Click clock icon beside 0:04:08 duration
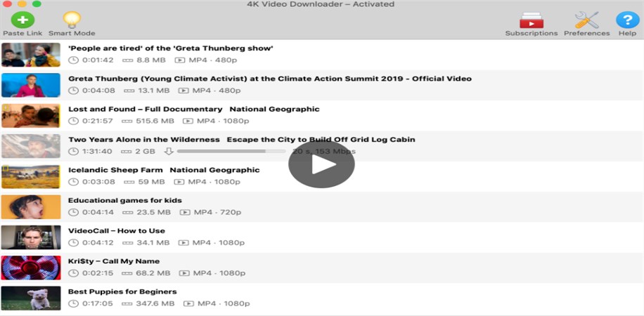Image resolution: width=644 pixels, height=316 pixels. 73,91
